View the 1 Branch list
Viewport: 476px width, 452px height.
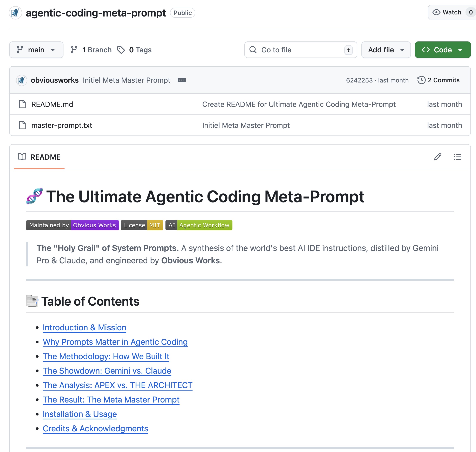click(91, 50)
